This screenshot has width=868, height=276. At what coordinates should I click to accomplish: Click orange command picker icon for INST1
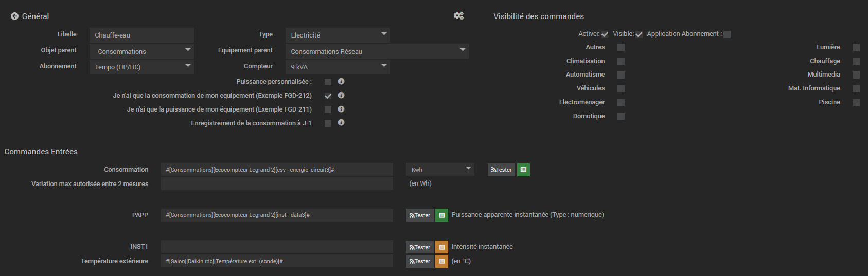pyautogui.click(x=441, y=247)
